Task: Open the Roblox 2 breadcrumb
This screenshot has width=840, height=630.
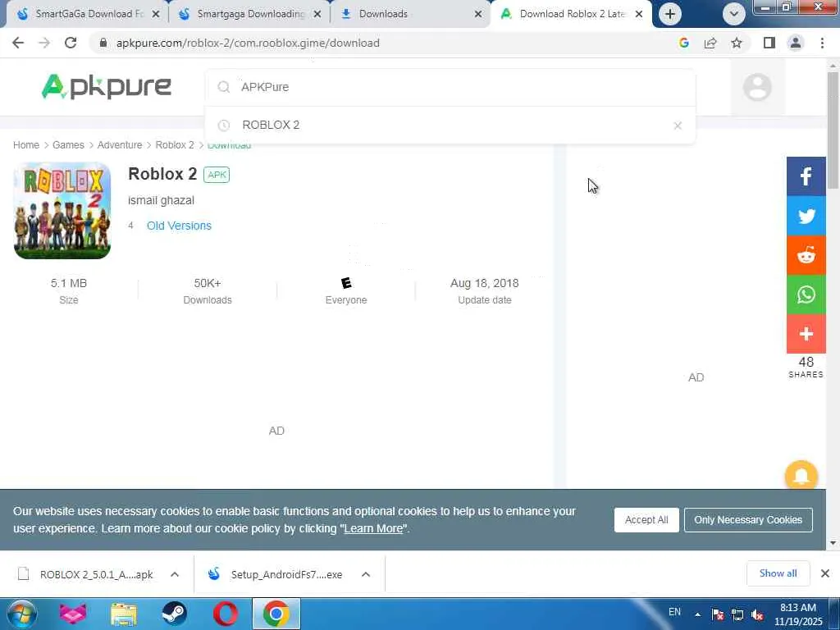Action: tap(175, 145)
